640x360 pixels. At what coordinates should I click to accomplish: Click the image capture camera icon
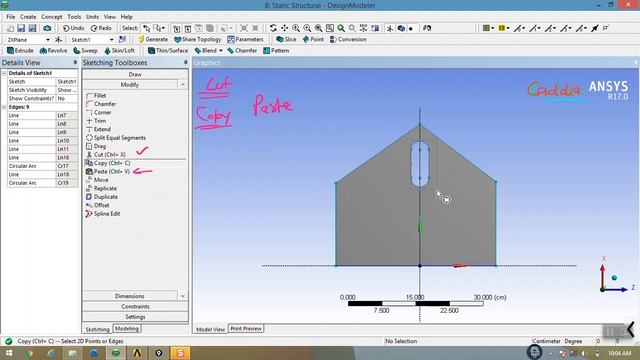pyautogui.click(x=47, y=28)
